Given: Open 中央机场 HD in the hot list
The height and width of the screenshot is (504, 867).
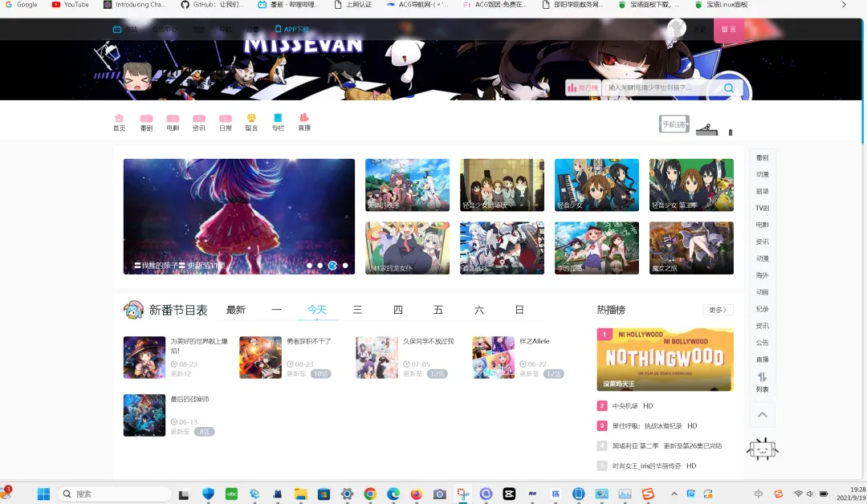Looking at the screenshot, I should coord(633,406).
